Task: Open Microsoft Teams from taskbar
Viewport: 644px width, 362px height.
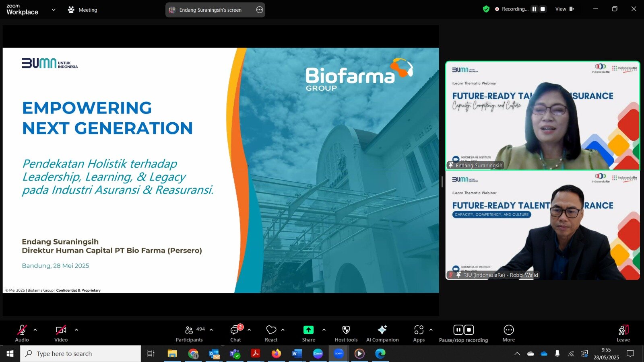Action: click(235, 354)
